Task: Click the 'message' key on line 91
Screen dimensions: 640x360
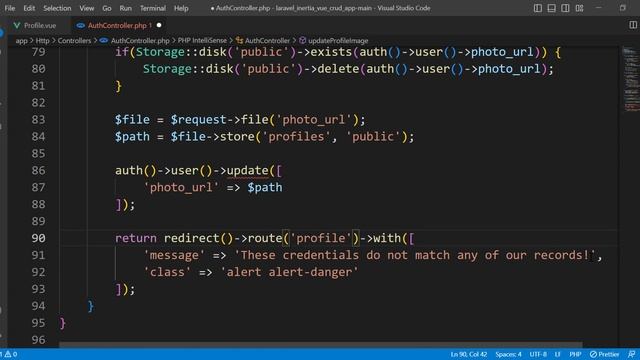Action: click(x=174, y=255)
